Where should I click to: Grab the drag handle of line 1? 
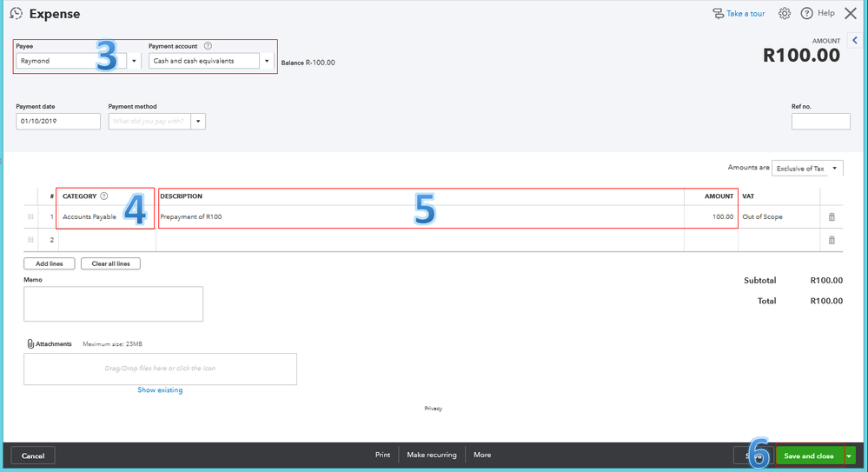pos(30,216)
